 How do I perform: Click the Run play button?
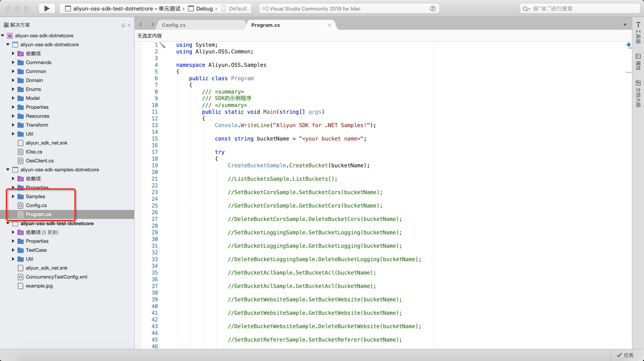[x=47, y=8]
